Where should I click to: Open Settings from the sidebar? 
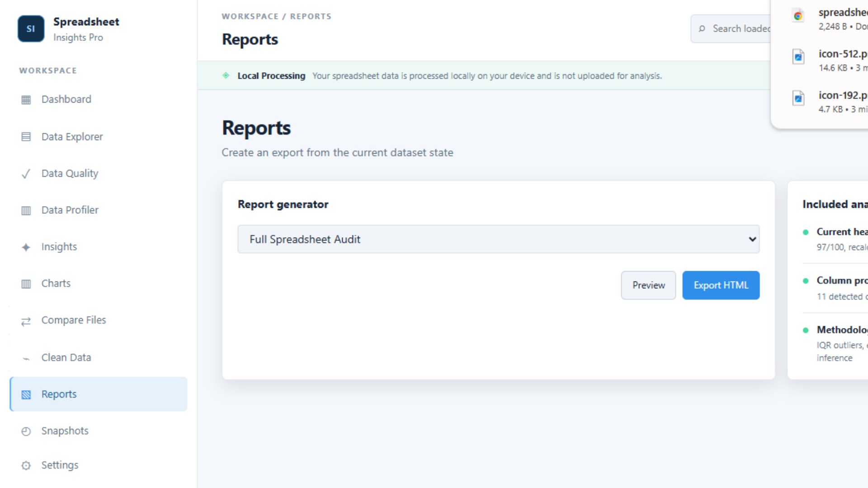[99, 465]
